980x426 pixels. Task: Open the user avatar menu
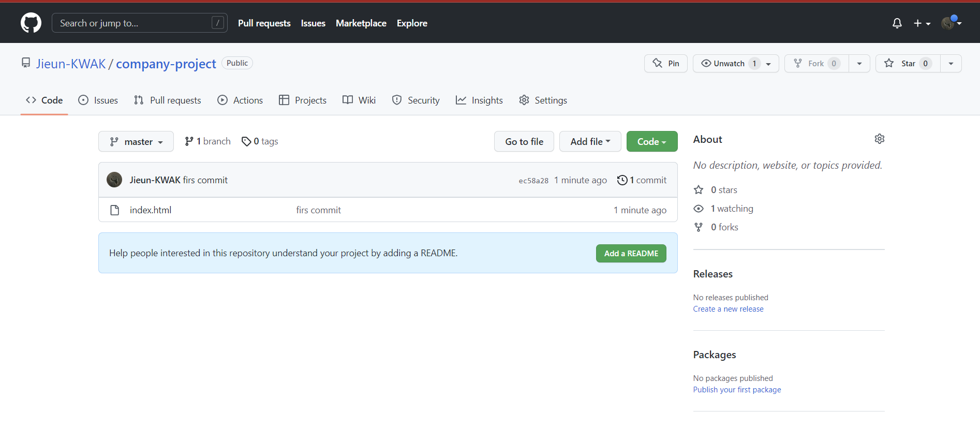coord(951,23)
